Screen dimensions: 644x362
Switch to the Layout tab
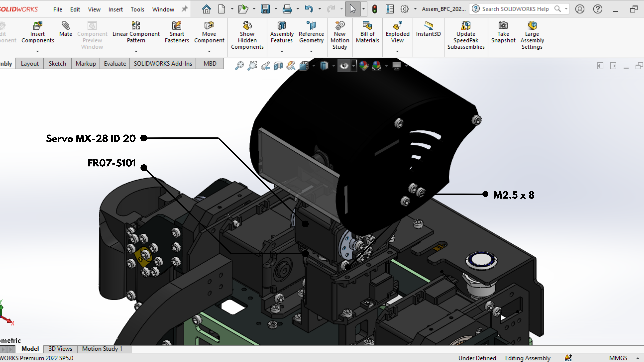30,64
